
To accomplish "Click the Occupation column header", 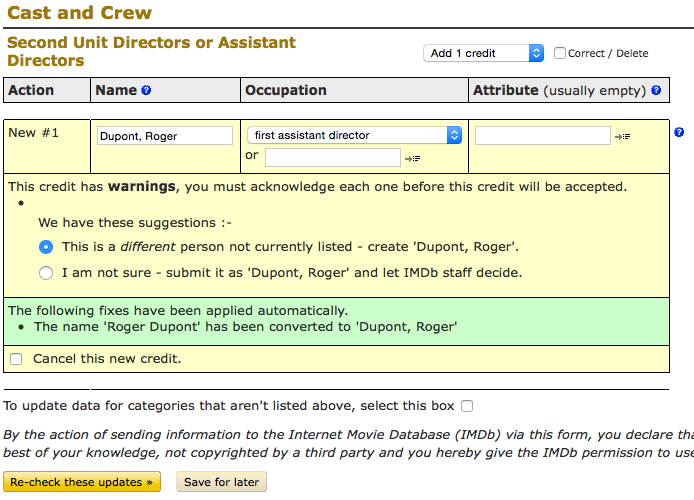I will click(x=288, y=90).
